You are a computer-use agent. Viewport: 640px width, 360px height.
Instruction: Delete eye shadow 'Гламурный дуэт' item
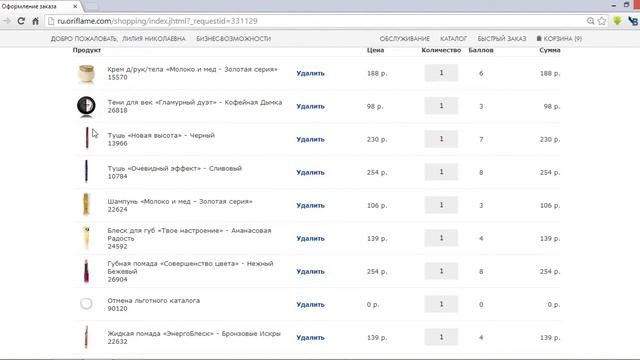pos(310,107)
